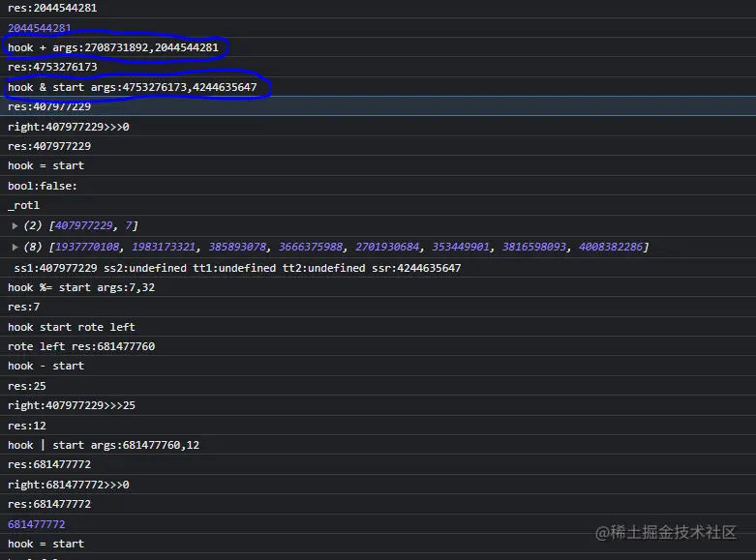Select array value 385893078
The image size is (756, 560).
(x=237, y=247)
